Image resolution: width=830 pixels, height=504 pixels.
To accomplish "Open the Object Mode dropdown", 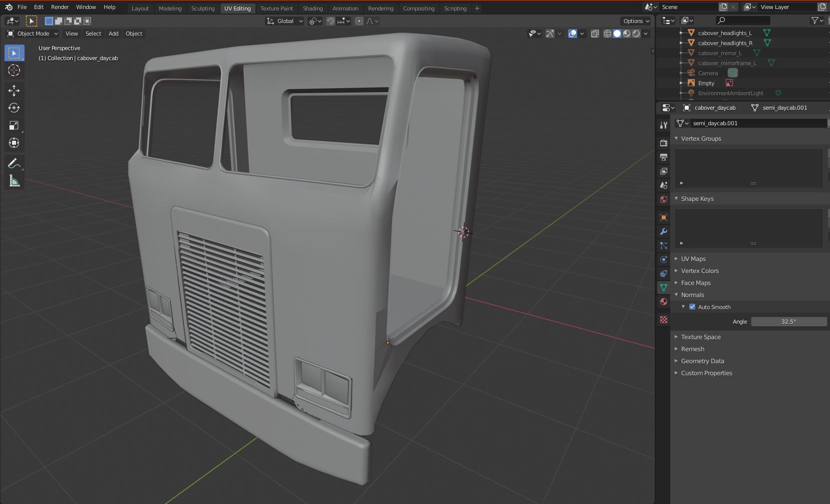I will point(33,34).
